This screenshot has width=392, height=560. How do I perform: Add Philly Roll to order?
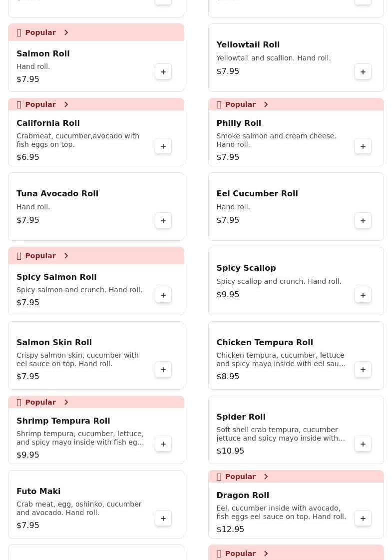(x=363, y=146)
